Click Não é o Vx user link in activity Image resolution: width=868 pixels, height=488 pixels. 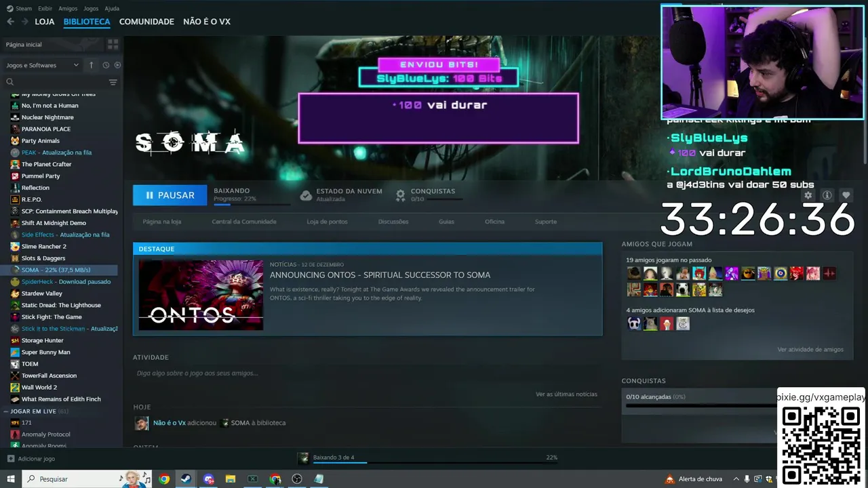(170, 423)
